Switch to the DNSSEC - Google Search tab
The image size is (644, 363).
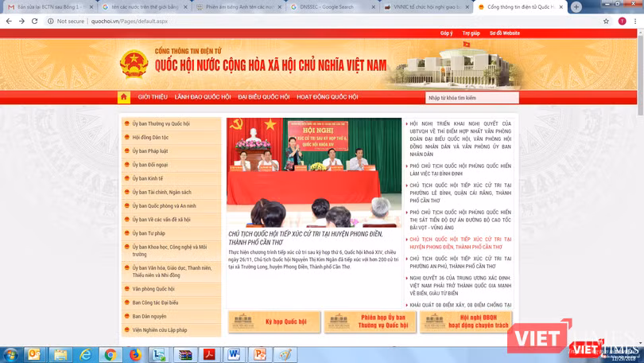[331, 7]
